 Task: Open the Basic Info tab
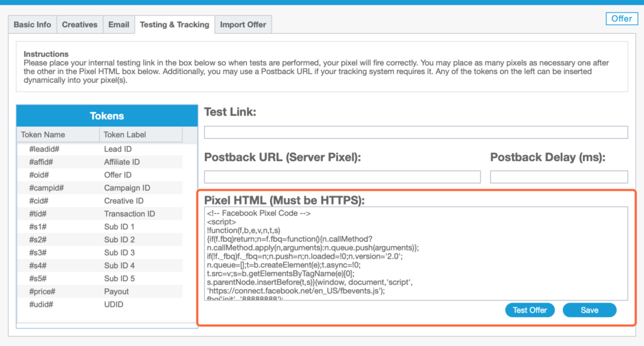tap(33, 25)
